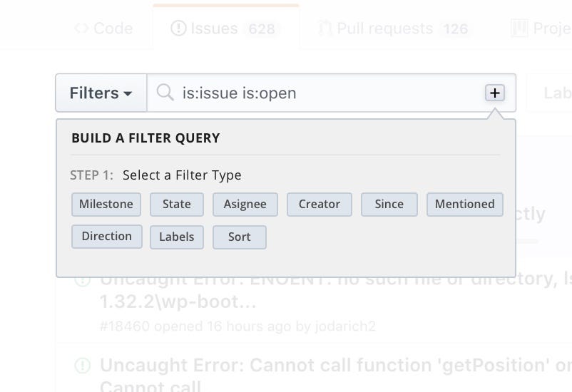This screenshot has height=392, width=572.
Task: Click the plus icon in search bar
Action: (x=494, y=93)
